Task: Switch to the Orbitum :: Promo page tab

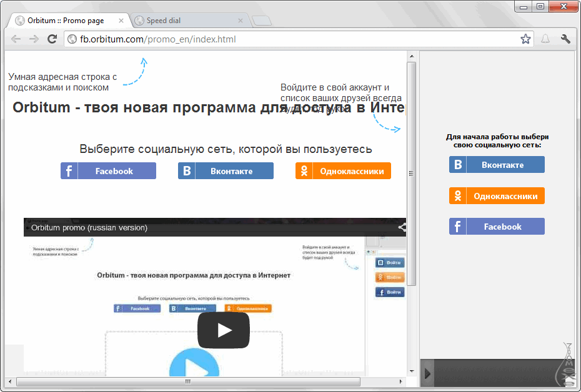Action: (x=69, y=21)
